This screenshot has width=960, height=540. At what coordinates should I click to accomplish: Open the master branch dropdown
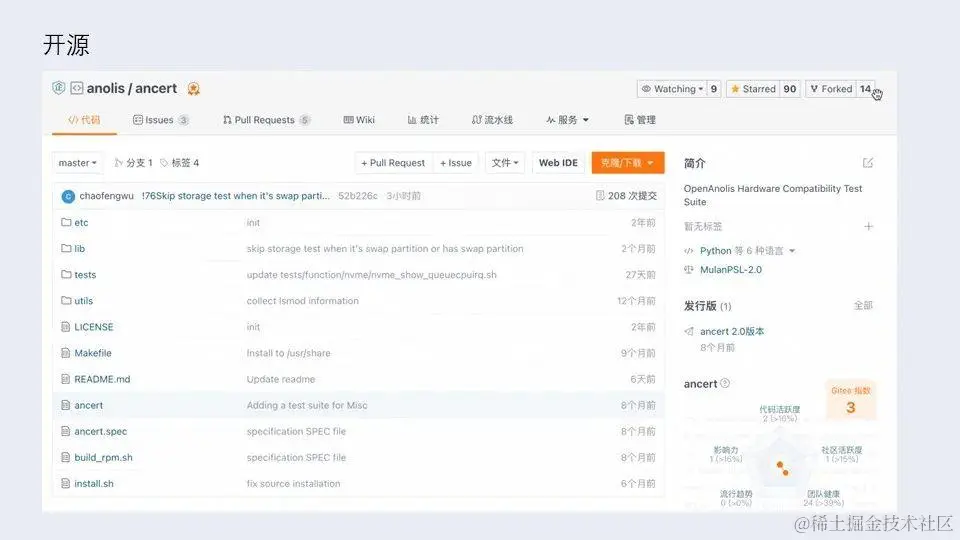coord(78,163)
